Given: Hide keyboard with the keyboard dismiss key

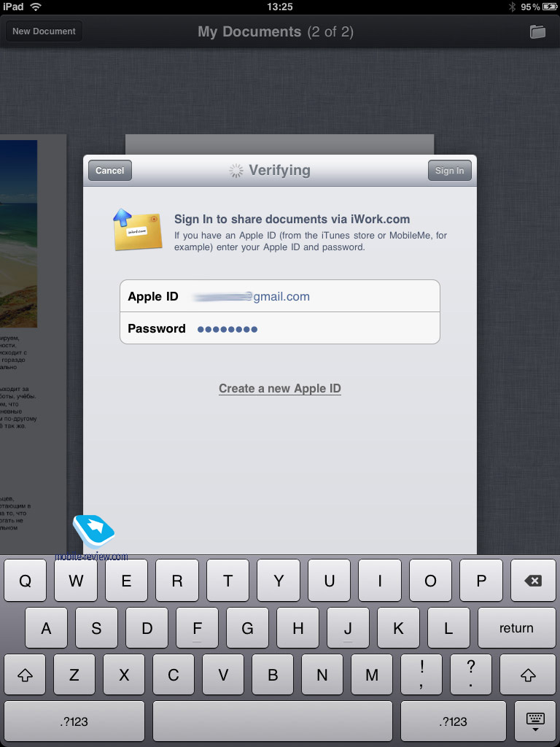Looking at the screenshot, I should [x=535, y=721].
